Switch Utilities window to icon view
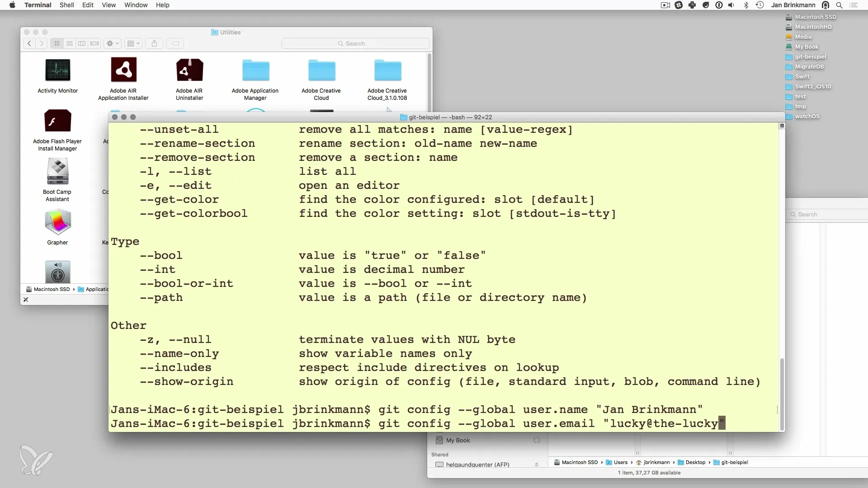The height and width of the screenshot is (488, 868). [57, 43]
